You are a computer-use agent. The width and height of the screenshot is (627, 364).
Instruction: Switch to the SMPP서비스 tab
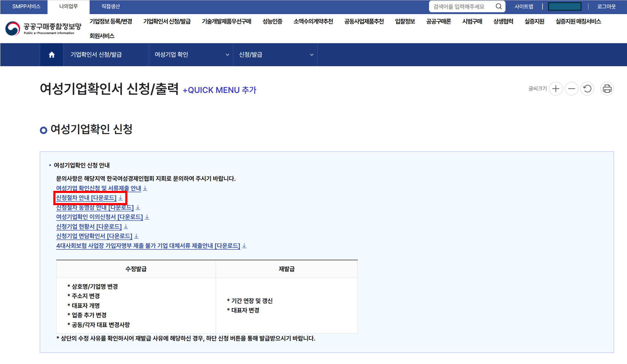26,6
